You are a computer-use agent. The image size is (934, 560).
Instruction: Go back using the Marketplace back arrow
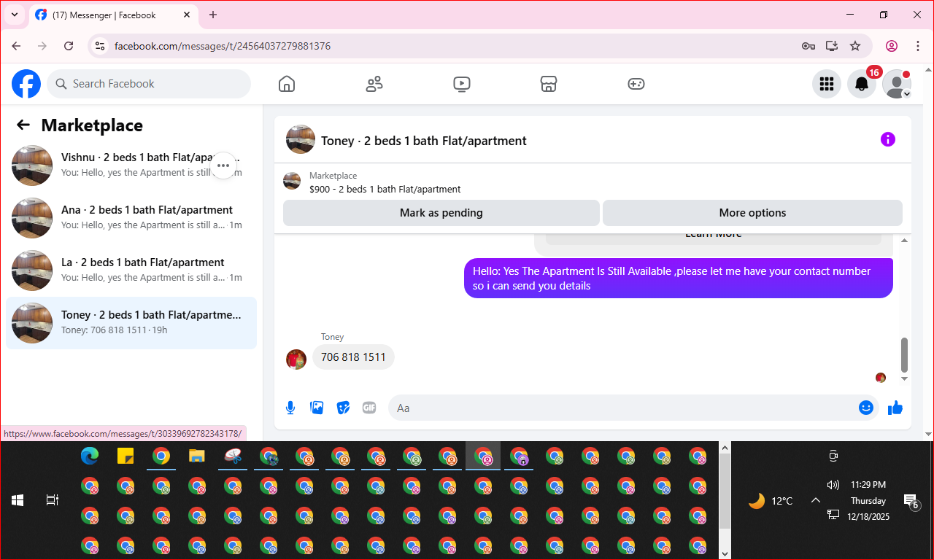click(23, 125)
